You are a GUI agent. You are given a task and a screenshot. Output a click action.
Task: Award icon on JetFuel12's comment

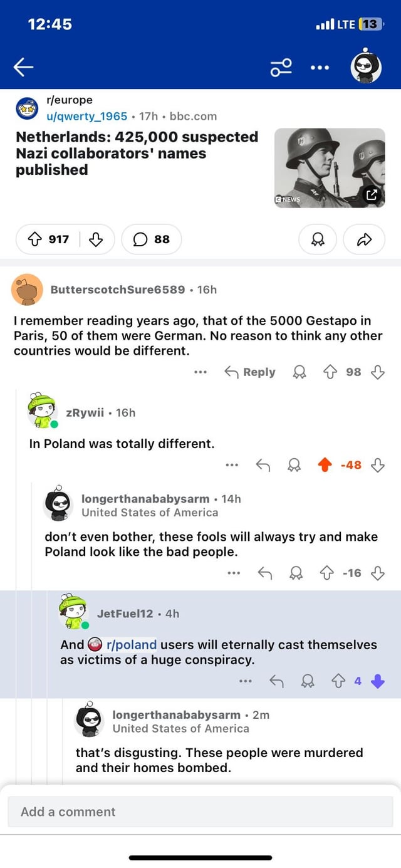click(308, 681)
